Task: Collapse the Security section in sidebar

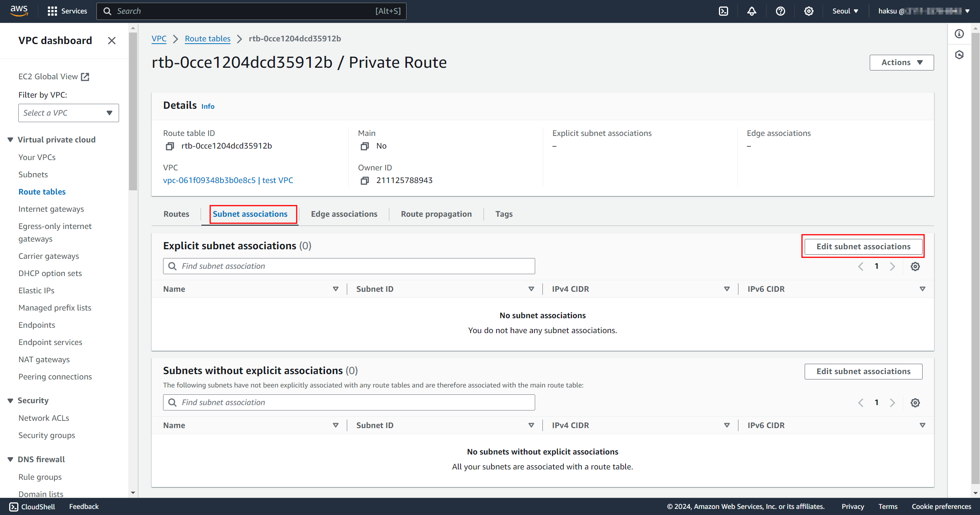Action: point(10,401)
